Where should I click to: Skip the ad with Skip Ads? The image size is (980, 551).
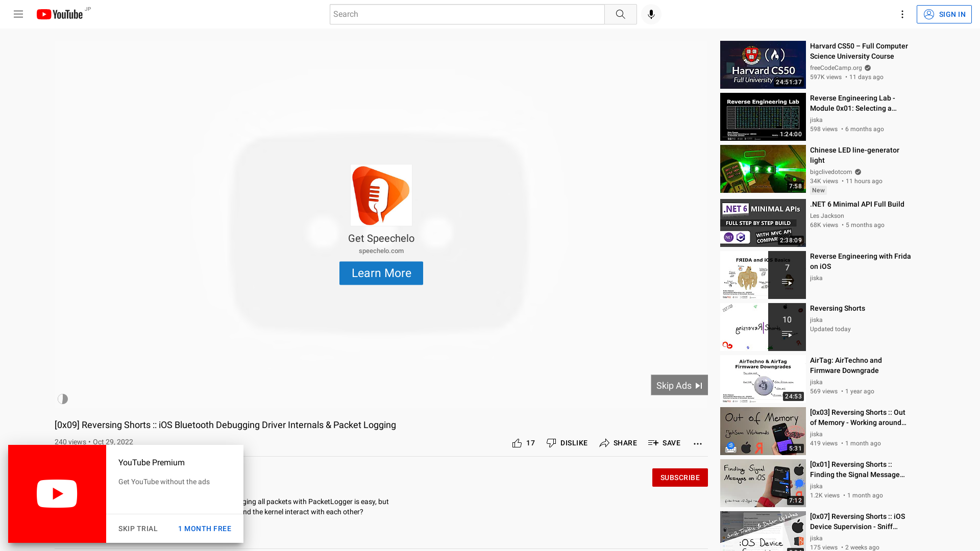tap(679, 385)
